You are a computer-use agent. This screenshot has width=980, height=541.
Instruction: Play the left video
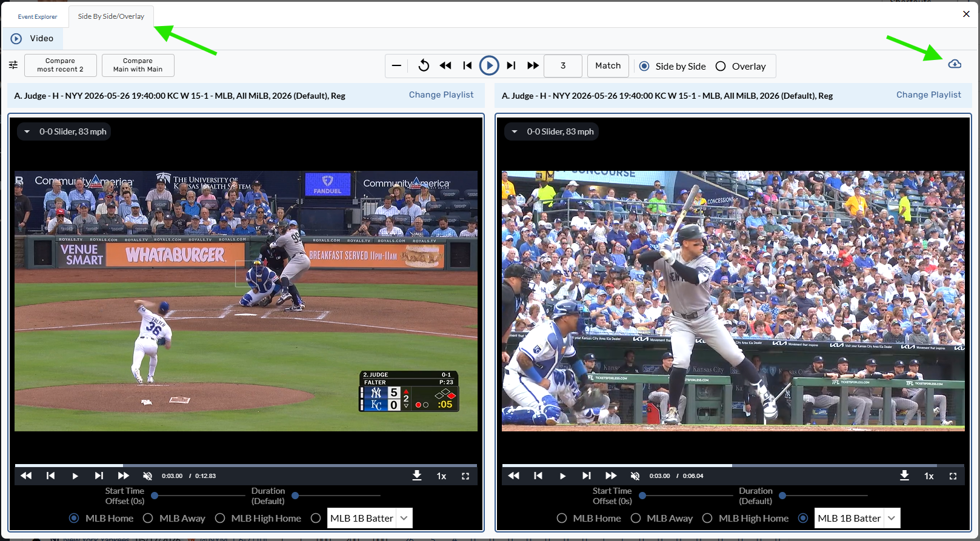75,476
